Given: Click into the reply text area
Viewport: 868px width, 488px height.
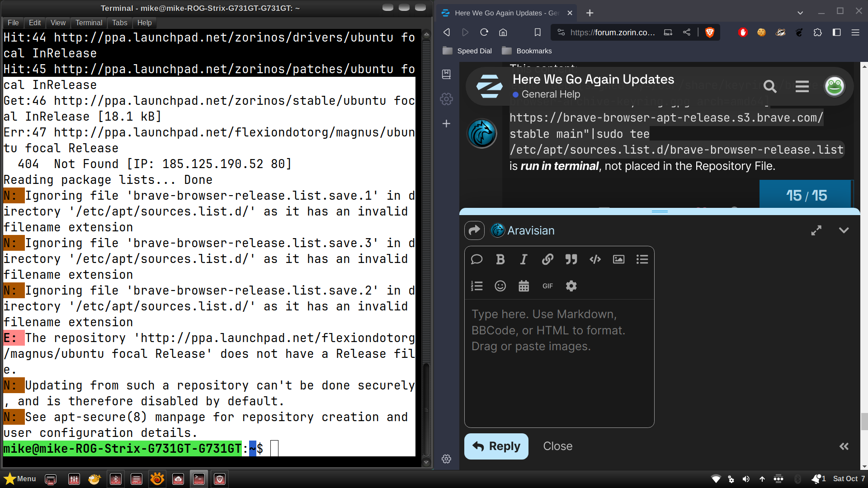Looking at the screenshot, I should point(559,363).
